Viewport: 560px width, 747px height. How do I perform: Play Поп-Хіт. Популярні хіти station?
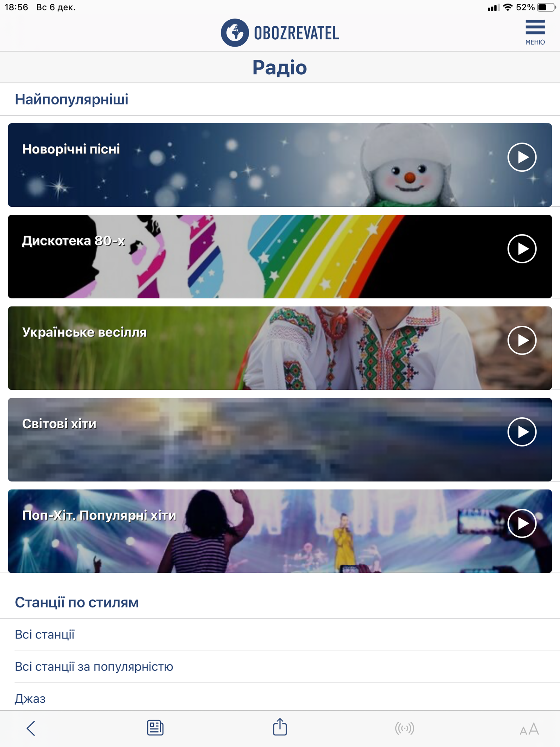tap(522, 523)
